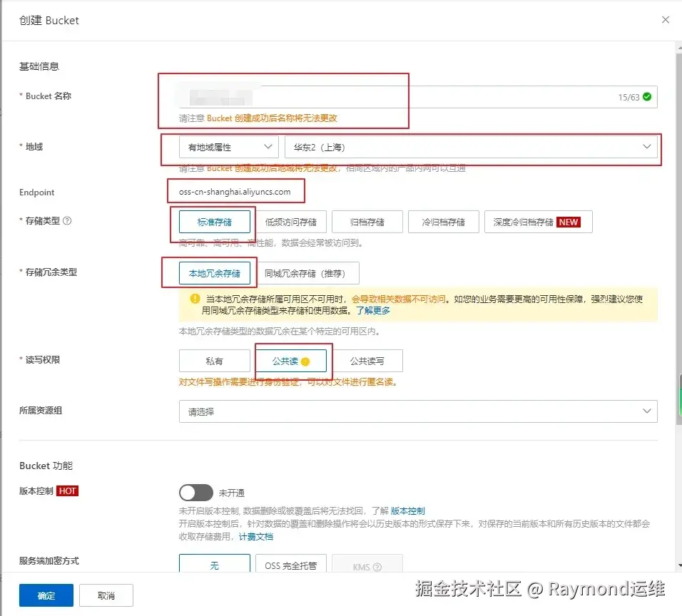Click the scrollbar down arrow

tap(679, 565)
